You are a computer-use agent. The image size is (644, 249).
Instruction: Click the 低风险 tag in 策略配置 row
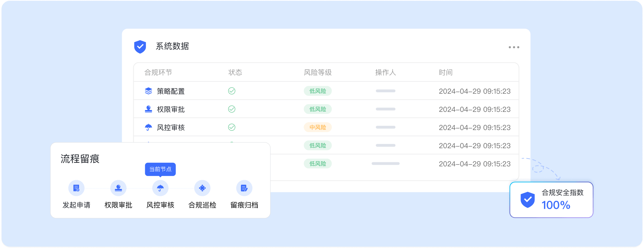[x=318, y=91]
